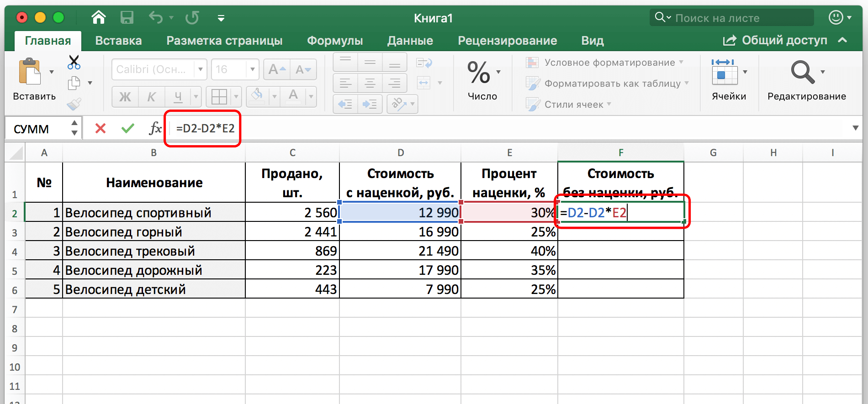Click the Format Painter brush icon
Viewport: 868px width, 404px height.
(74, 104)
